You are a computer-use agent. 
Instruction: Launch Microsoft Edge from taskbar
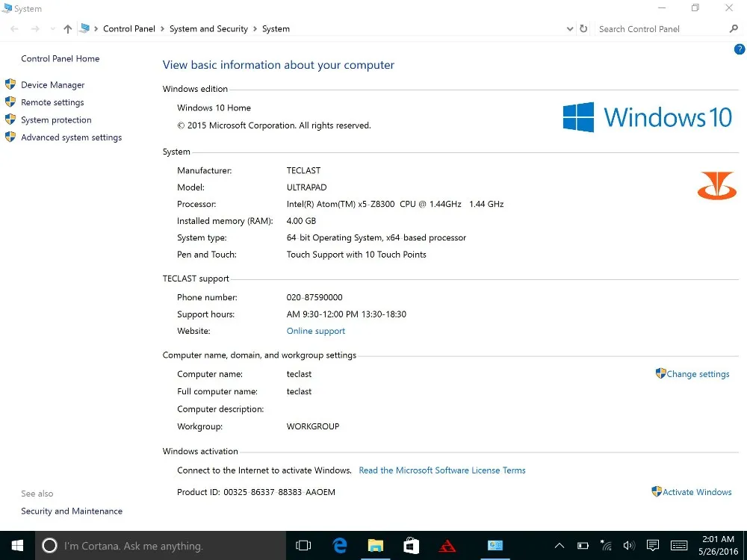340,546
